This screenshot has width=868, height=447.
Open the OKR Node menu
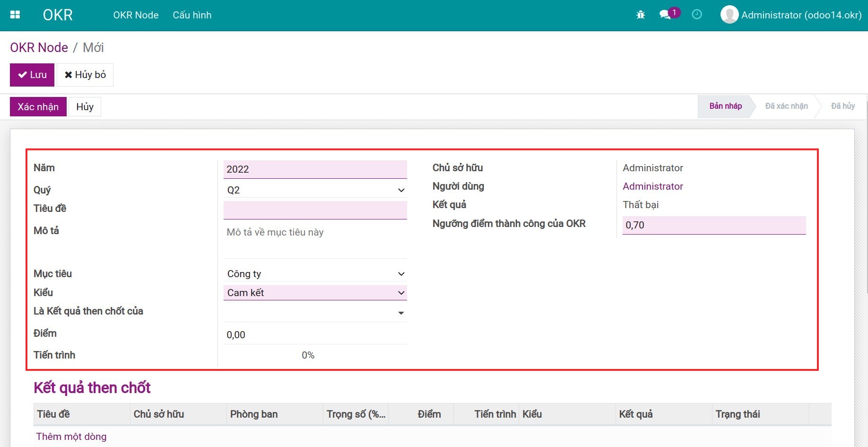(136, 15)
